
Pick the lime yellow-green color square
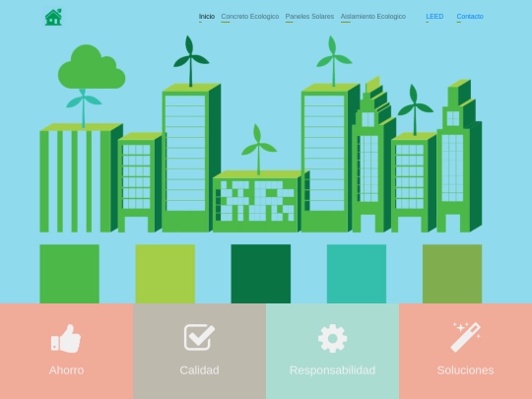[166, 274]
